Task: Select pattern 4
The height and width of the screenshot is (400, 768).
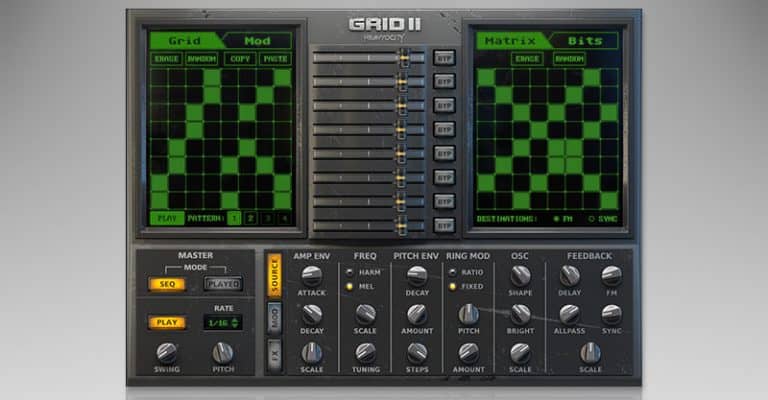Action: (x=284, y=218)
